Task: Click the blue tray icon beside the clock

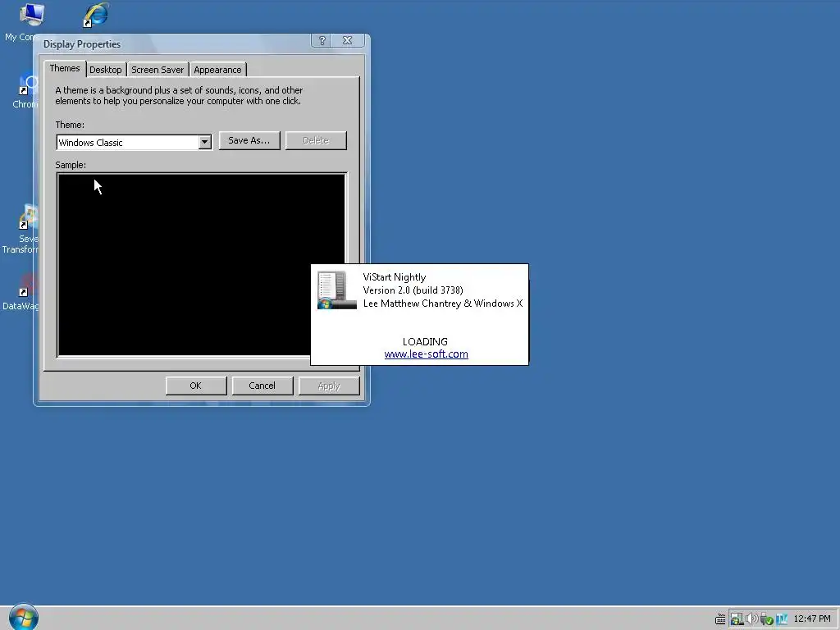Action: 782,619
